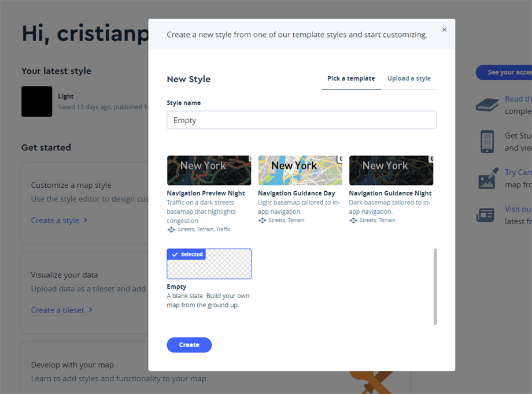Click the Style name input field

click(x=301, y=120)
